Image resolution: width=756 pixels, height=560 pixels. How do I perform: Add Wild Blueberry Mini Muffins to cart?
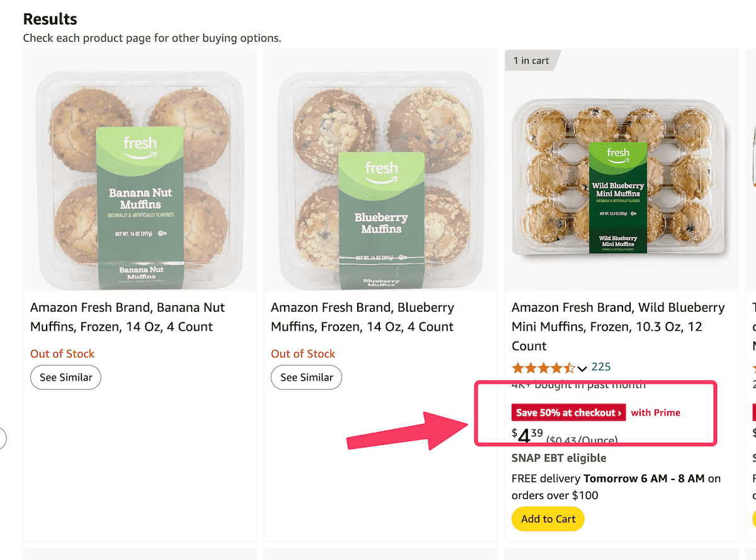547,519
